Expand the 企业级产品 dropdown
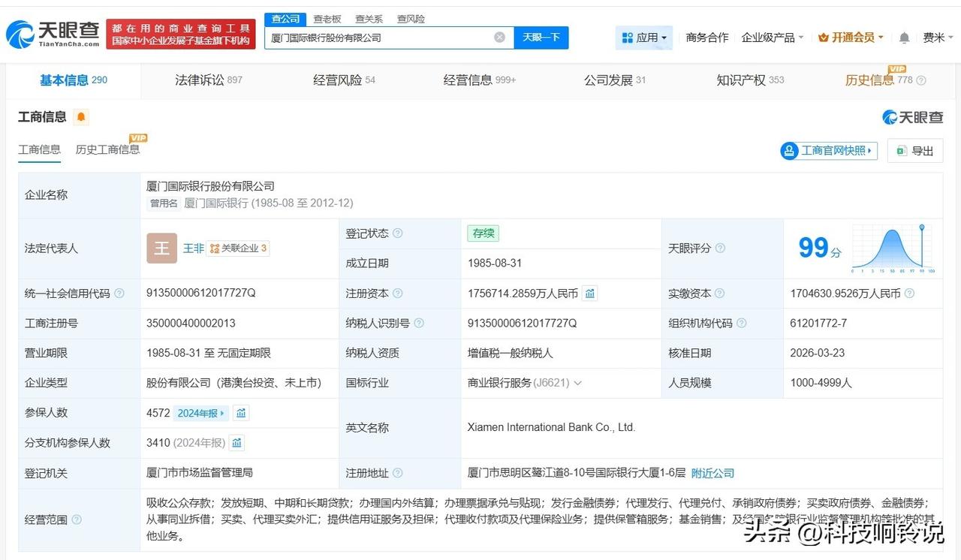The width and height of the screenshot is (961, 560). click(x=772, y=38)
